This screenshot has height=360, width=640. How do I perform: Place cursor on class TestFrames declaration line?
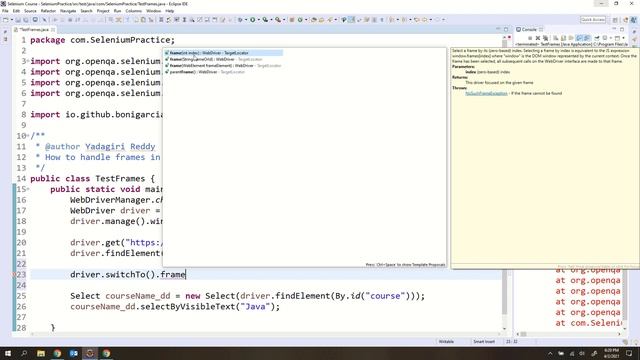92,179
